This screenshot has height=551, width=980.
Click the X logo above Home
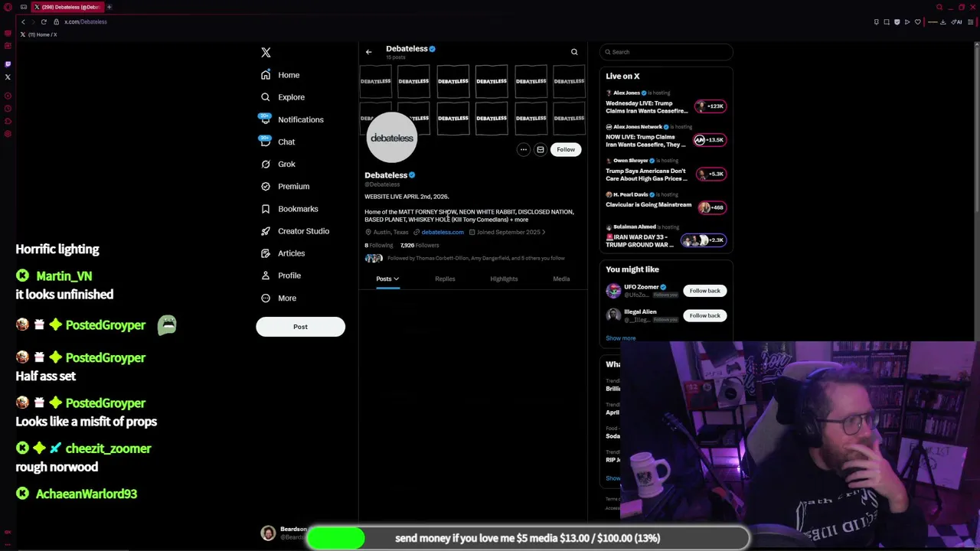266,52
